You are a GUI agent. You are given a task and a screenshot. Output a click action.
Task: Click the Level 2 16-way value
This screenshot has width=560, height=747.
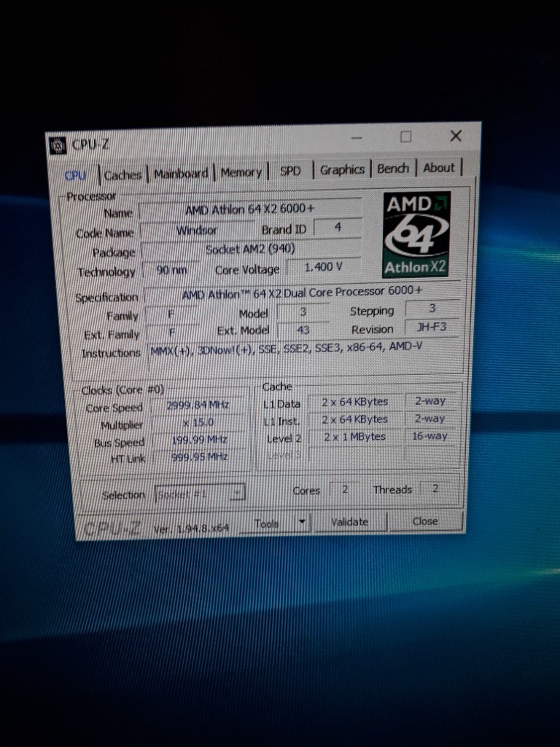click(429, 436)
